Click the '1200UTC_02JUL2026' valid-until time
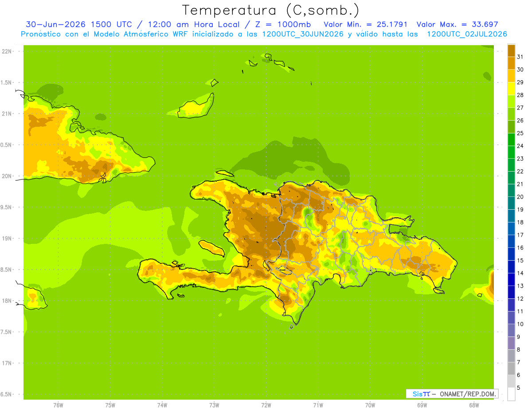 point(467,34)
